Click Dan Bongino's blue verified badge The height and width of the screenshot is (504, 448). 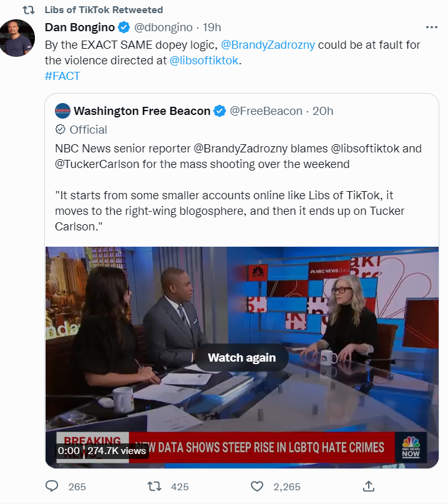click(x=124, y=27)
